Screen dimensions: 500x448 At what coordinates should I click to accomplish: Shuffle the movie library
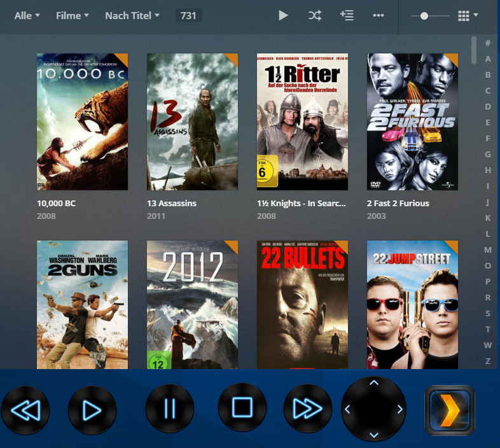coord(315,15)
